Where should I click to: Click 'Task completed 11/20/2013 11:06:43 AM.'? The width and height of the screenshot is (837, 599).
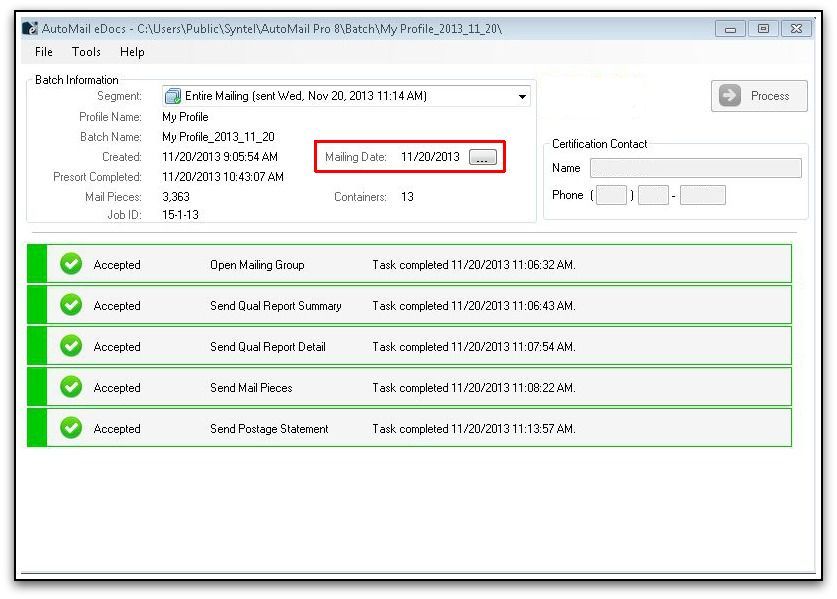click(474, 306)
